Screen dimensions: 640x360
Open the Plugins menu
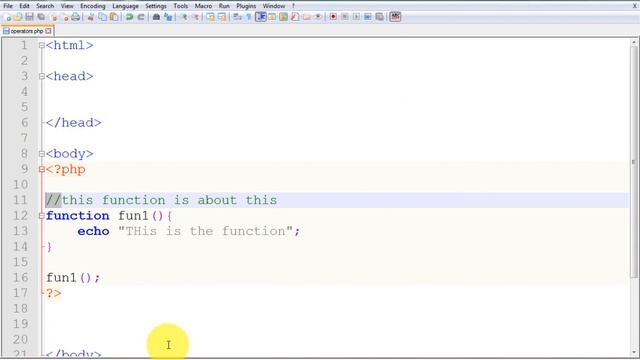(246, 6)
